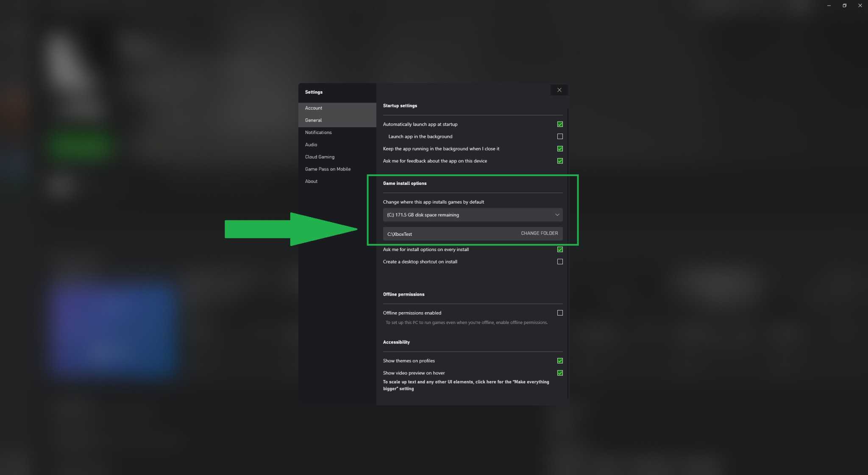The width and height of the screenshot is (868, 475).
Task: Open the About section
Action: (311, 181)
